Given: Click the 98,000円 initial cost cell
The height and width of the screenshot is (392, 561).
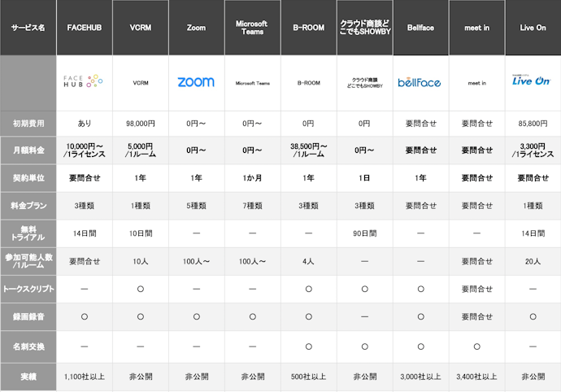Looking at the screenshot, I should 140,124.
